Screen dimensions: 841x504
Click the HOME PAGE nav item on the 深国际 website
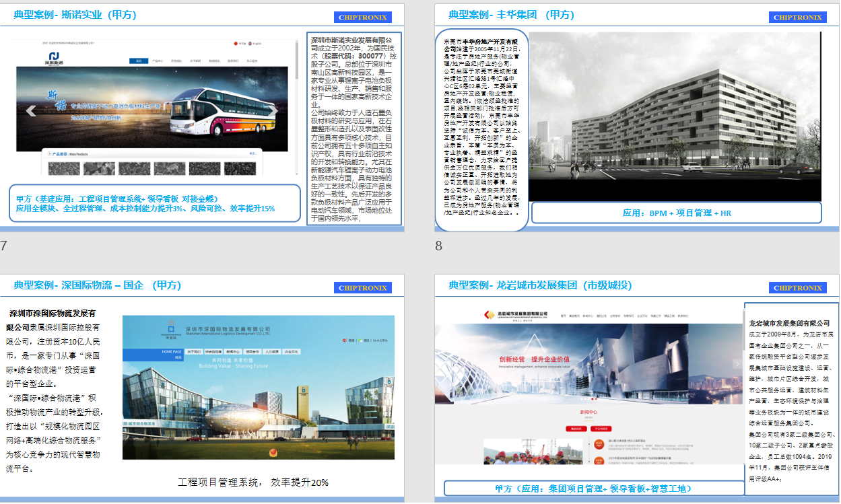tap(172, 351)
